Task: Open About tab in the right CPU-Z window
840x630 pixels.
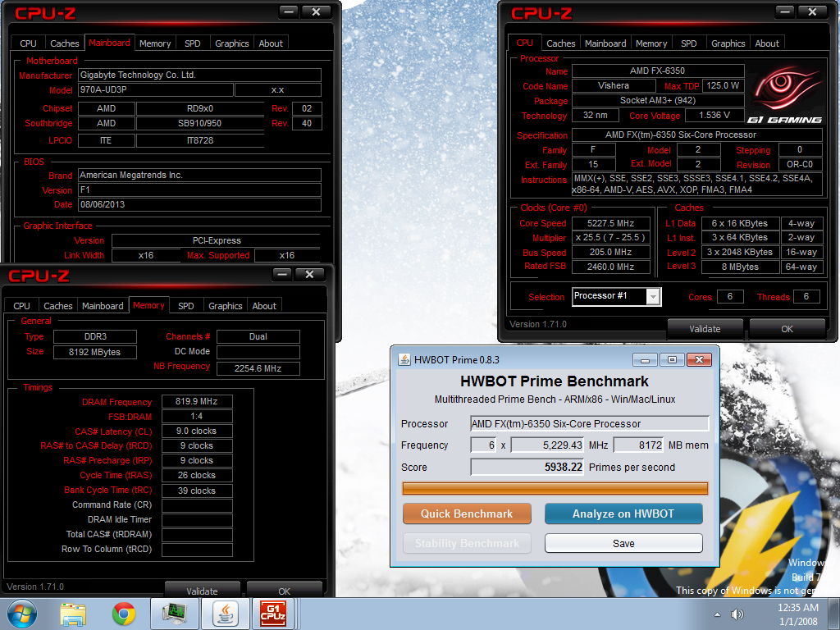Action: pos(767,43)
